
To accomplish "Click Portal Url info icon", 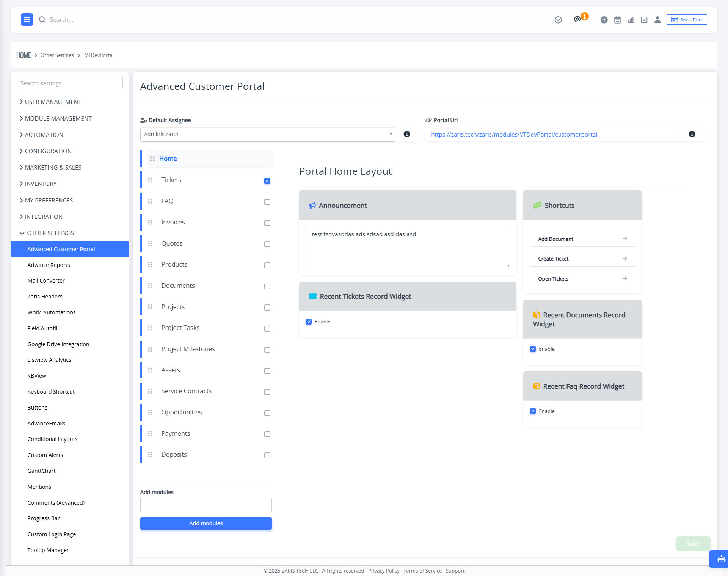I will pyautogui.click(x=692, y=134).
